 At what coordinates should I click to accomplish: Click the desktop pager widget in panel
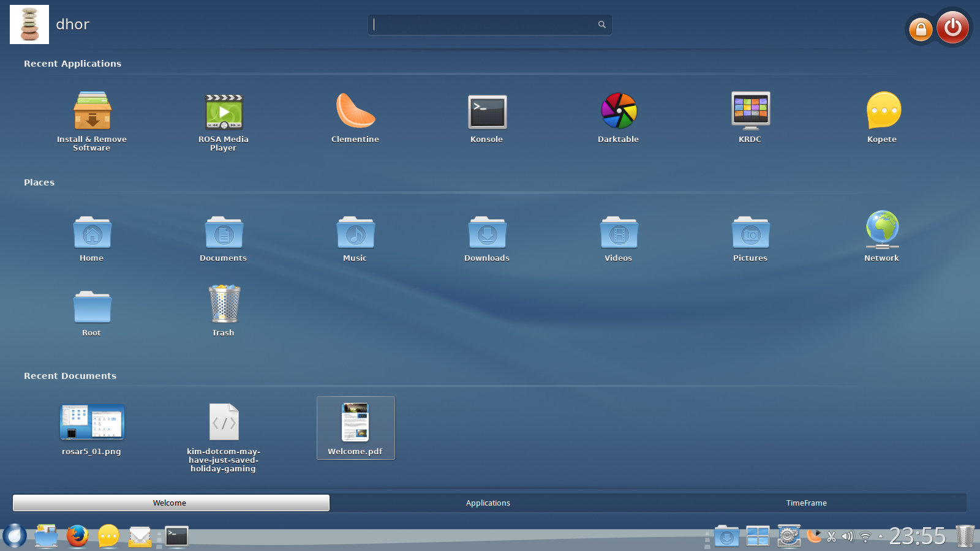click(758, 536)
